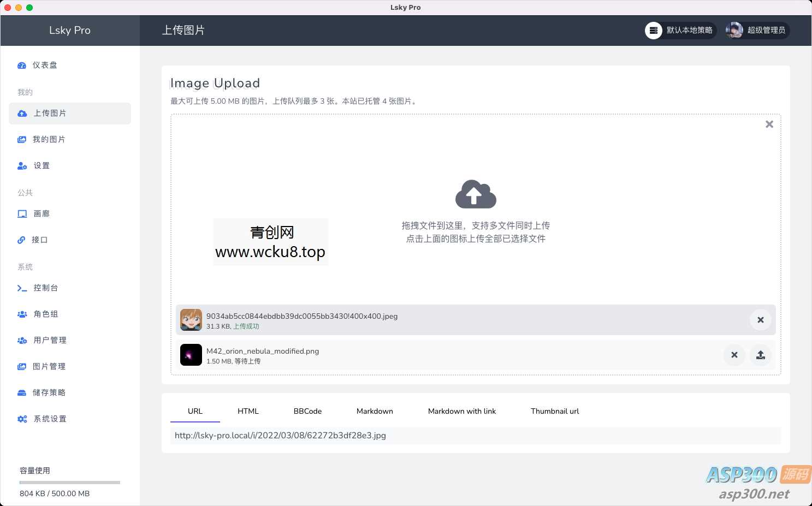Image resolution: width=812 pixels, height=506 pixels.
Task: Open the 默认本地策略 strategy selector
Action: [x=680, y=31]
